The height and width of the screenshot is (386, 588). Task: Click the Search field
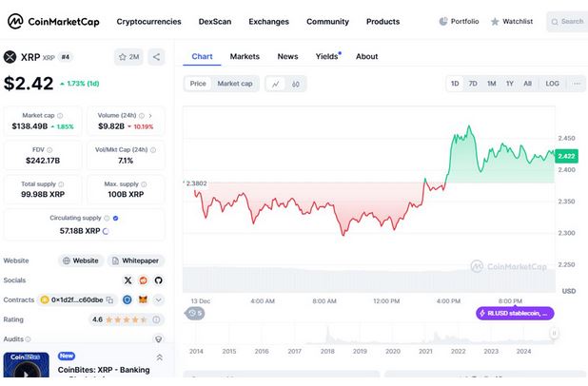567,21
